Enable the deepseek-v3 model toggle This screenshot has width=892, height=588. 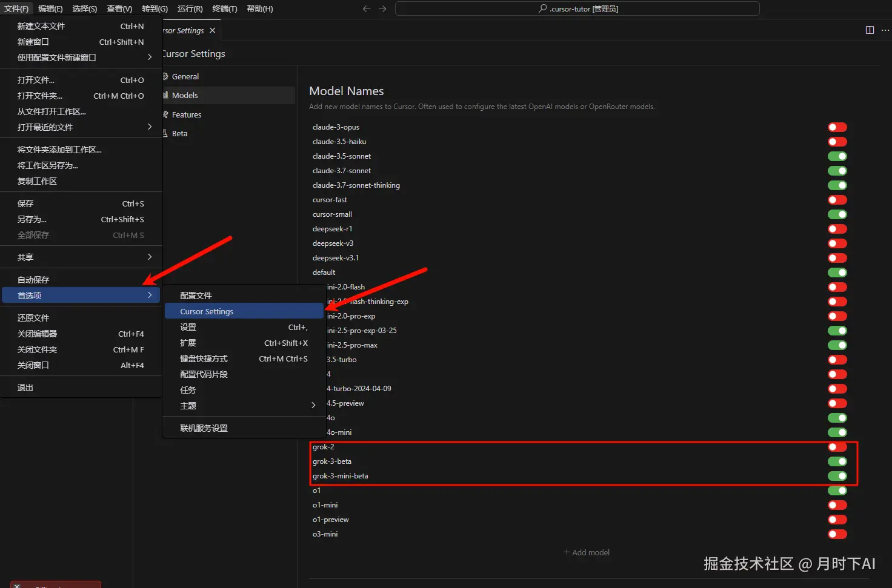click(x=837, y=243)
